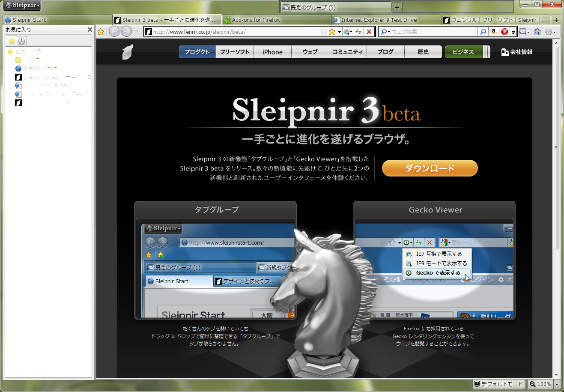This screenshot has width=564, height=392.
Task: Open Add-ons for Firefox bookmark in favorites
Action: tap(43, 86)
